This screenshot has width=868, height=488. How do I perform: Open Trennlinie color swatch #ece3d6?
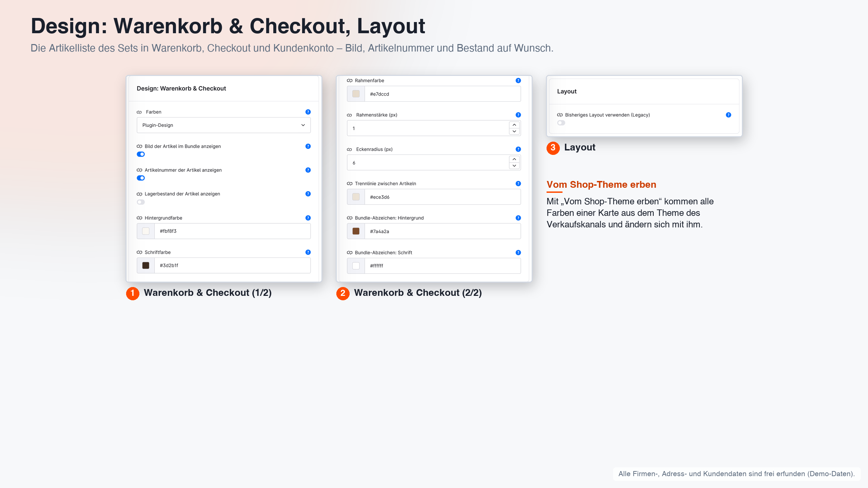(x=356, y=197)
